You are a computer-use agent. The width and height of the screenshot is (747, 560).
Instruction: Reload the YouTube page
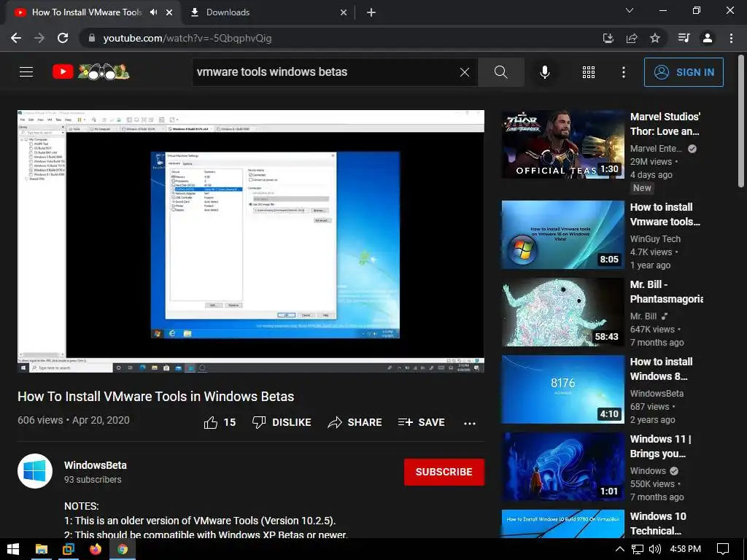point(63,38)
